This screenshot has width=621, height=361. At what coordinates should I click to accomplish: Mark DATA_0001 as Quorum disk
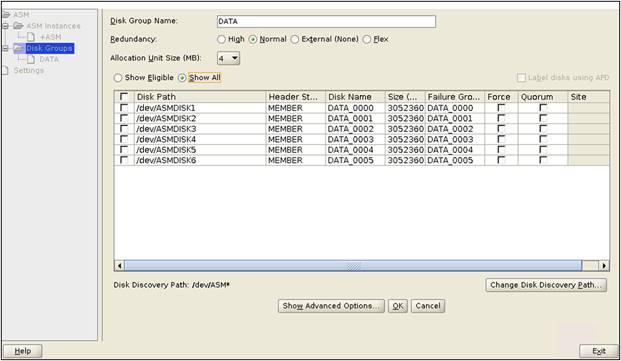point(543,118)
